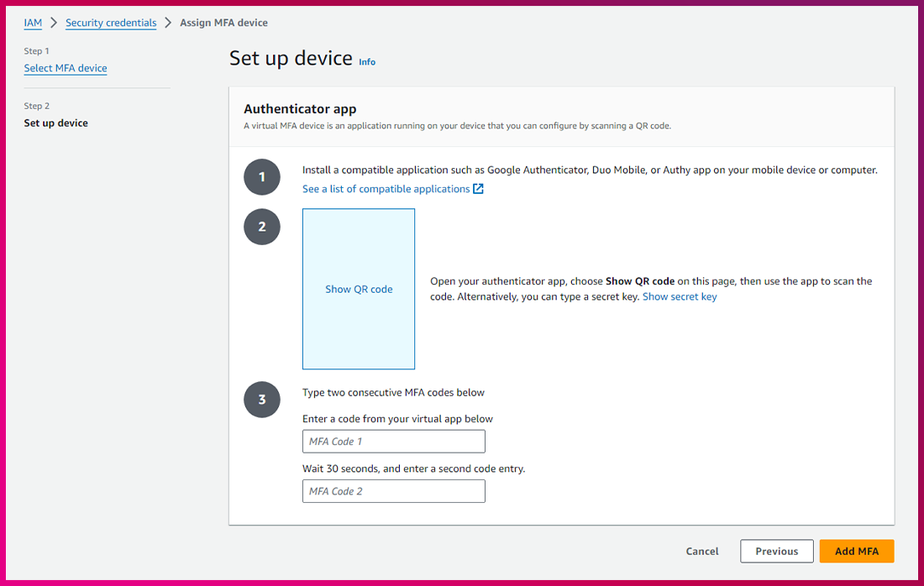924x586 pixels.
Task: Click the step 1 numbered circle
Action: pos(261,177)
